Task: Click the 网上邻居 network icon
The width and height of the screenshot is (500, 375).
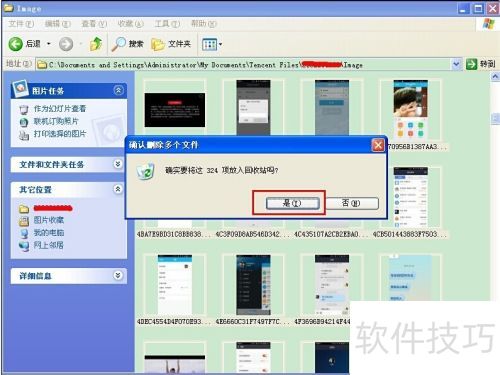Action: pyautogui.click(x=24, y=246)
